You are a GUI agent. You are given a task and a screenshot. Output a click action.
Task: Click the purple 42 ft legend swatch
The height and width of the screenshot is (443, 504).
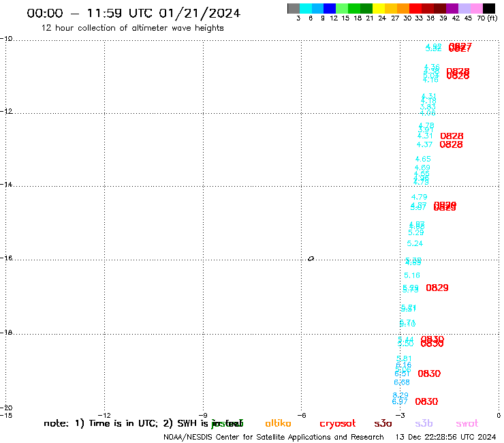point(452,8)
